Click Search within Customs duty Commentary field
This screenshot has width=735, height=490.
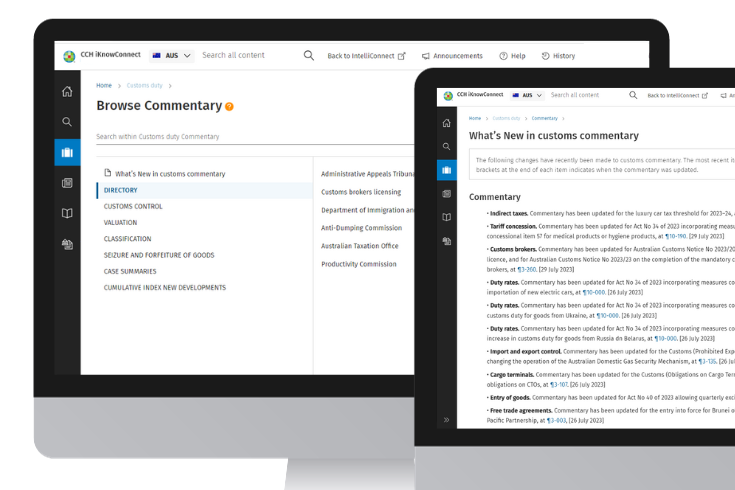(x=250, y=136)
